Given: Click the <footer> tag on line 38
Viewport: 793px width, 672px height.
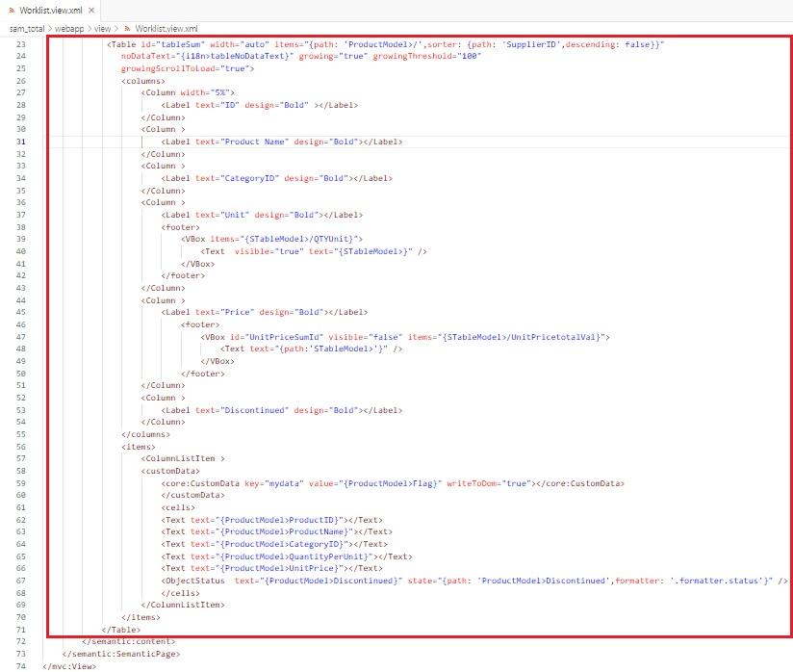Looking at the screenshot, I should pos(181,227).
